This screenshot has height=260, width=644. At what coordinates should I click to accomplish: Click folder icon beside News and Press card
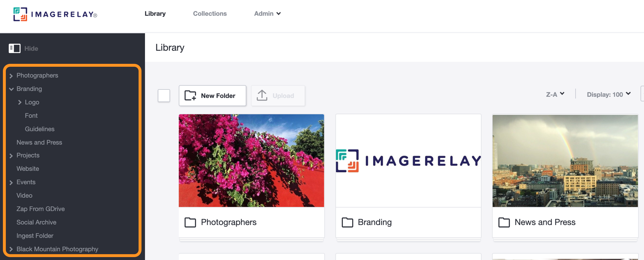504,222
